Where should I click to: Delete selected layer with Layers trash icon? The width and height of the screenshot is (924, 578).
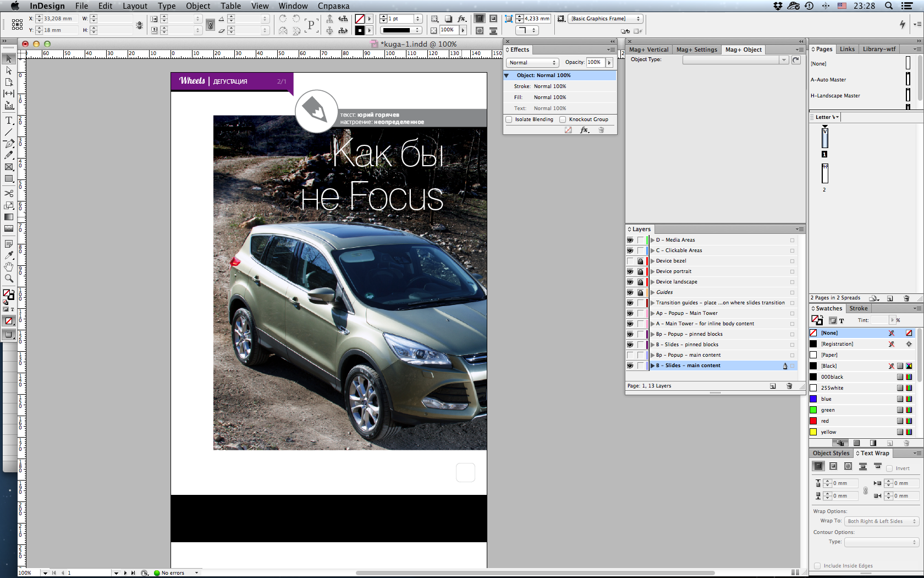[x=789, y=386]
